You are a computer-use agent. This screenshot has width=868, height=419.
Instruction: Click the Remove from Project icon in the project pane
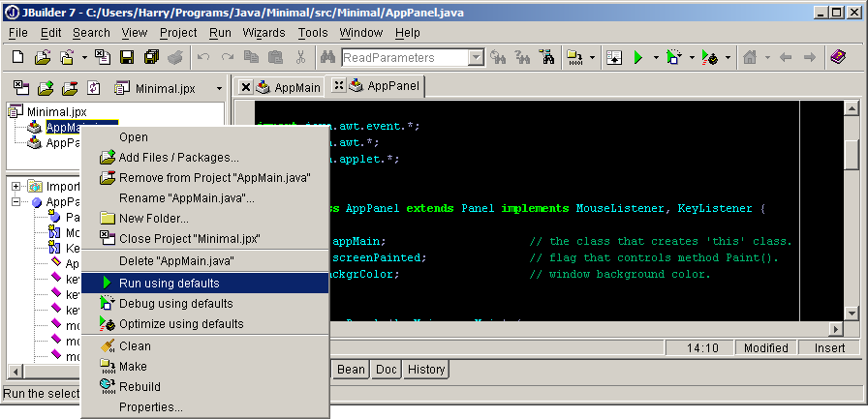click(x=70, y=87)
